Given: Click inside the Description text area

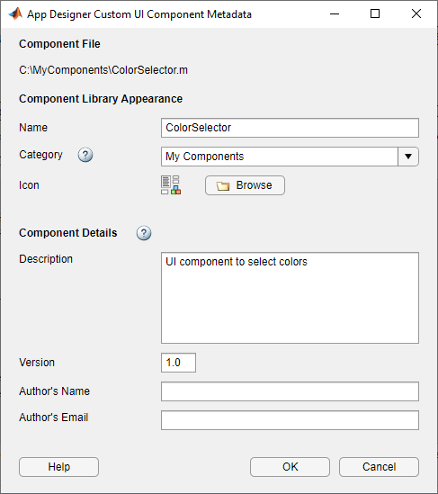Looking at the screenshot, I should [x=290, y=298].
